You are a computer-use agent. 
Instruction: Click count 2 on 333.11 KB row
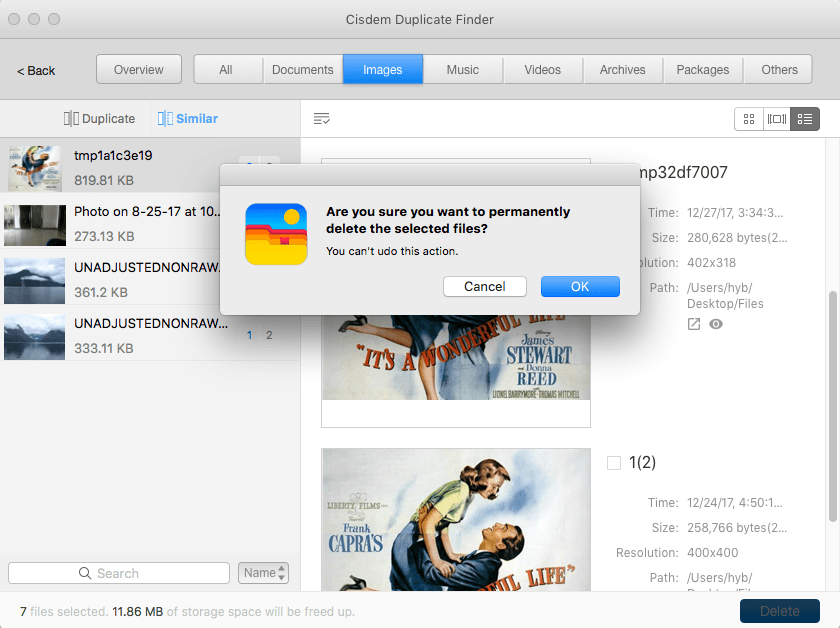click(269, 335)
